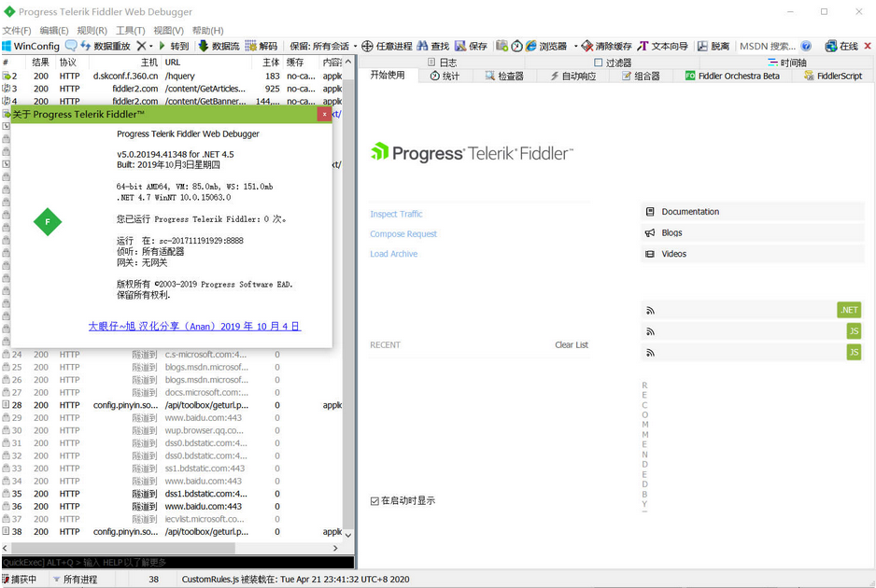Click the green Fiddler diamond icon in About dialog

(x=48, y=222)
